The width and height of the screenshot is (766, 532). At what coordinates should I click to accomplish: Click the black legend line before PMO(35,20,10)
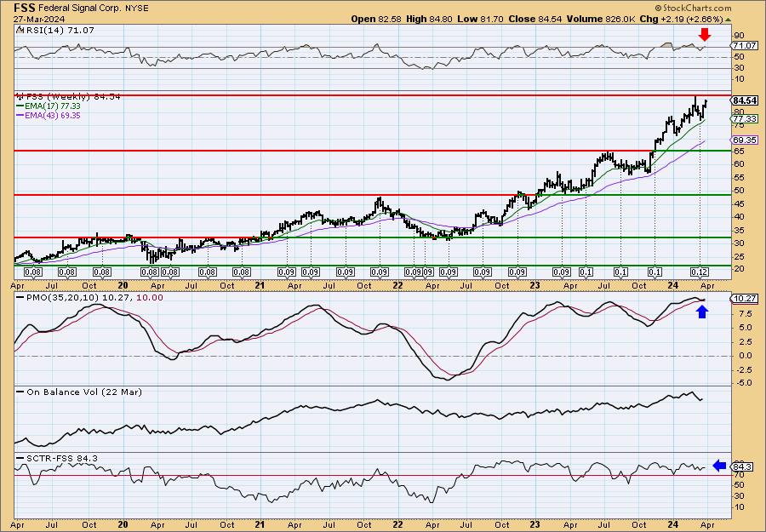click(x=20, y=298)
